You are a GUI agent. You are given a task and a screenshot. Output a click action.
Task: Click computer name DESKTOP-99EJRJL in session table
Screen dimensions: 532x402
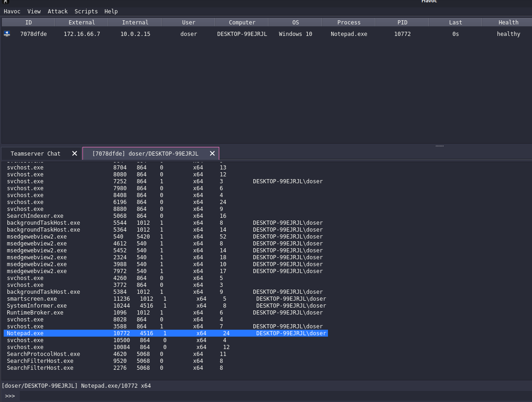(x=242, y=34)
